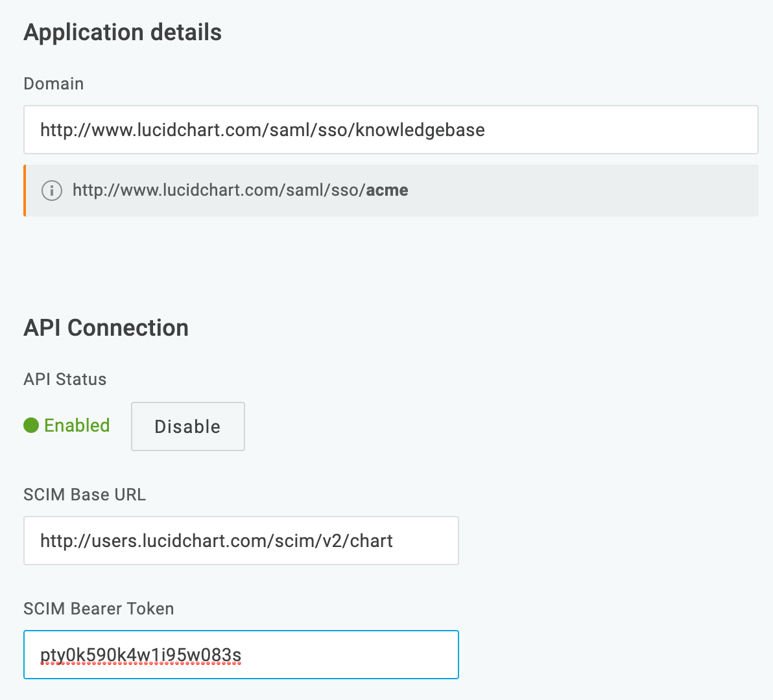Click the API Status label

tap(64, 379)
